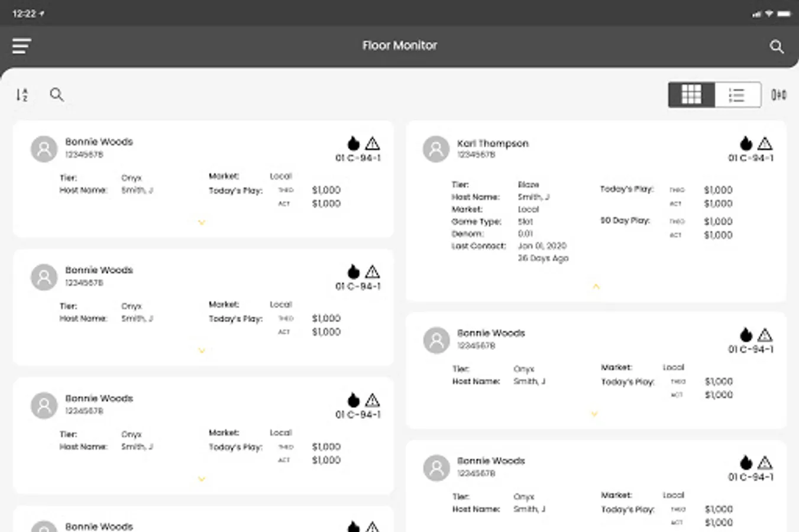Open the hamburger navigation menu

click(x=21, y=46)
